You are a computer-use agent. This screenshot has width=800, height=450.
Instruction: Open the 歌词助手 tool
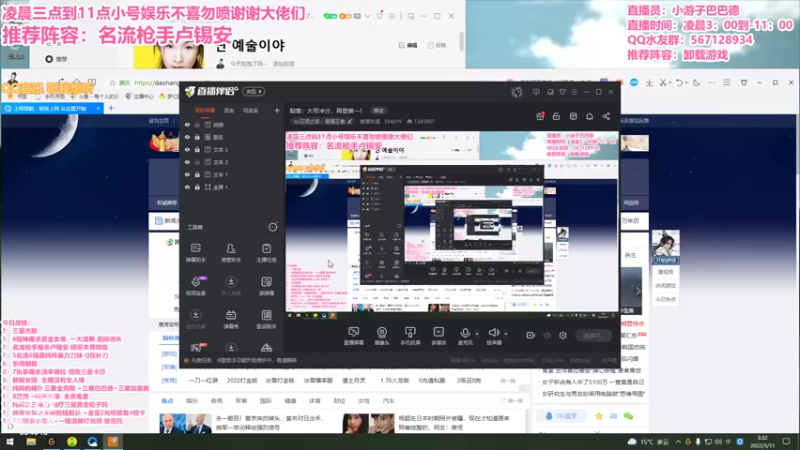tap(266, 319)
